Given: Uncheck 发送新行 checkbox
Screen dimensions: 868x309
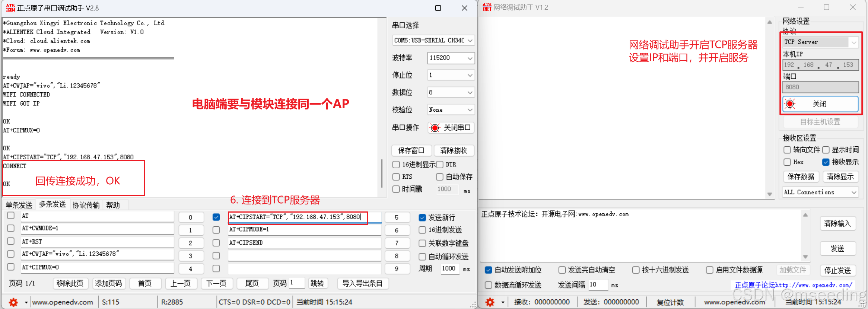Looking at the screenshot, I should pyautogui.click(x=422, y=217).
